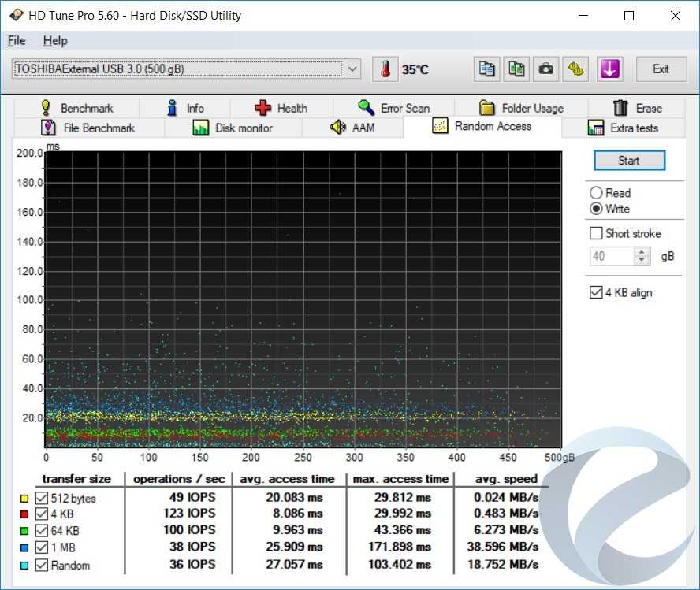Open the Health tab with red cross
The width and height of the screenshot is (700, 590).
tap(281, 108)
